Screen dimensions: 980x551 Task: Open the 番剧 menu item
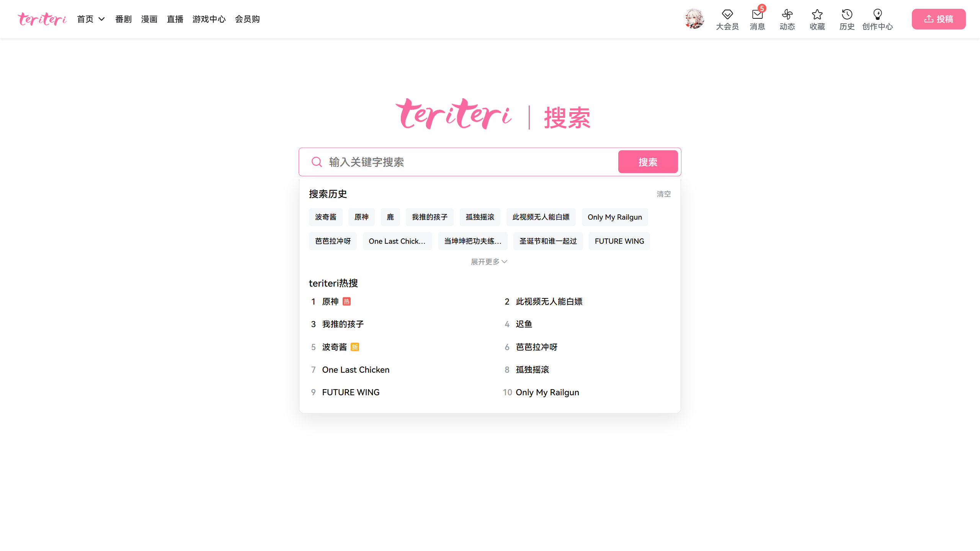point(123,19)
